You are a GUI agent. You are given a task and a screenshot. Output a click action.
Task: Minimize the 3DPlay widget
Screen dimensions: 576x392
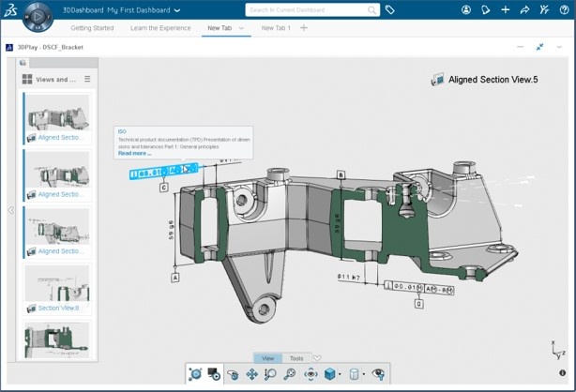(x=520, y=47)
